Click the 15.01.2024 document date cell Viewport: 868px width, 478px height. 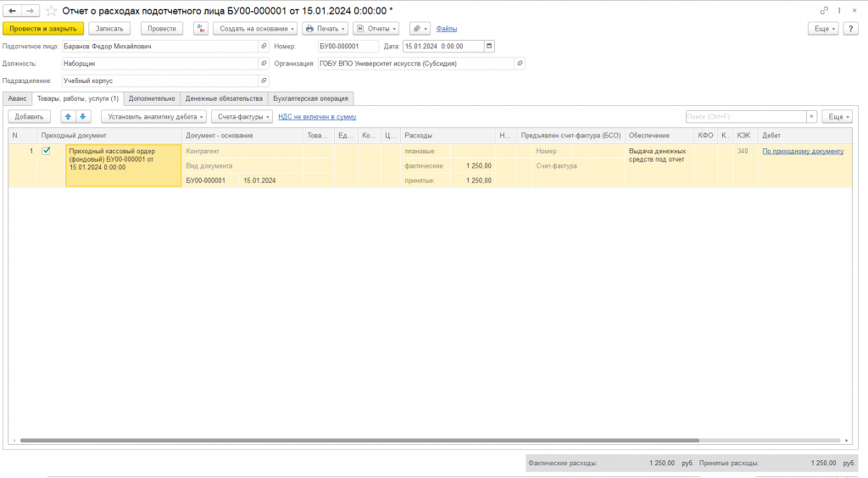click(x=271, y=181)
